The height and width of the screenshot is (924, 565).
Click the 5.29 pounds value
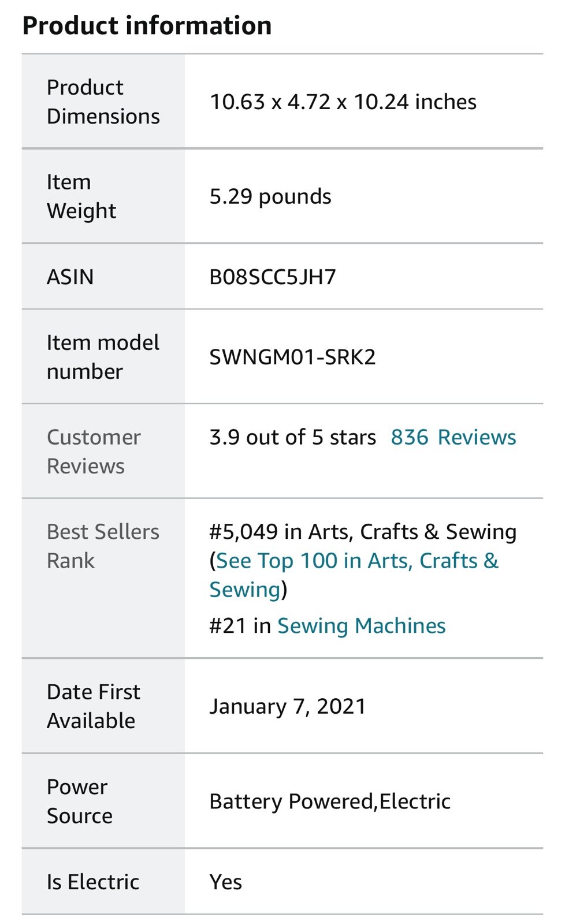point(270,196)
